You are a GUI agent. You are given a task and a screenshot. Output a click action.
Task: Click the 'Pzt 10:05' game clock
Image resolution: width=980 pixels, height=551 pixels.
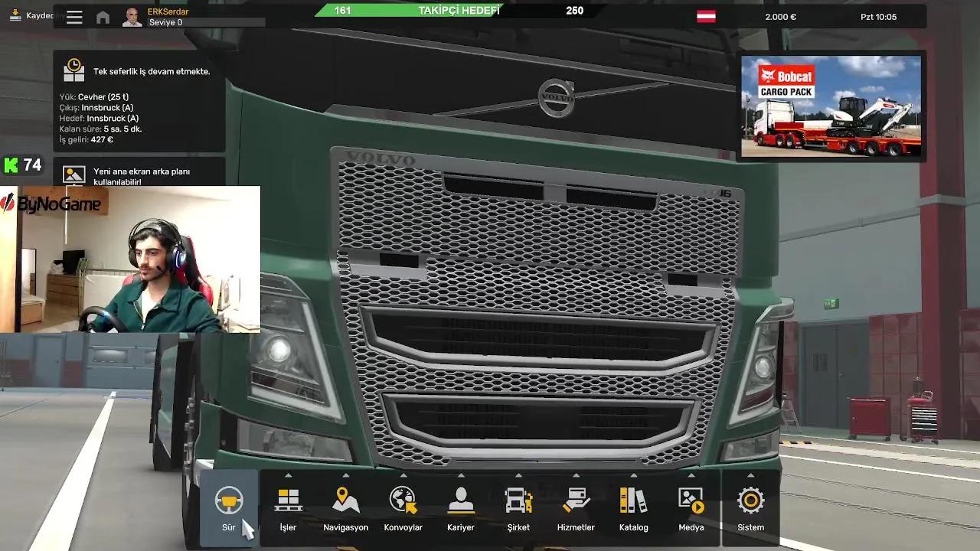[x=878, y=17]
